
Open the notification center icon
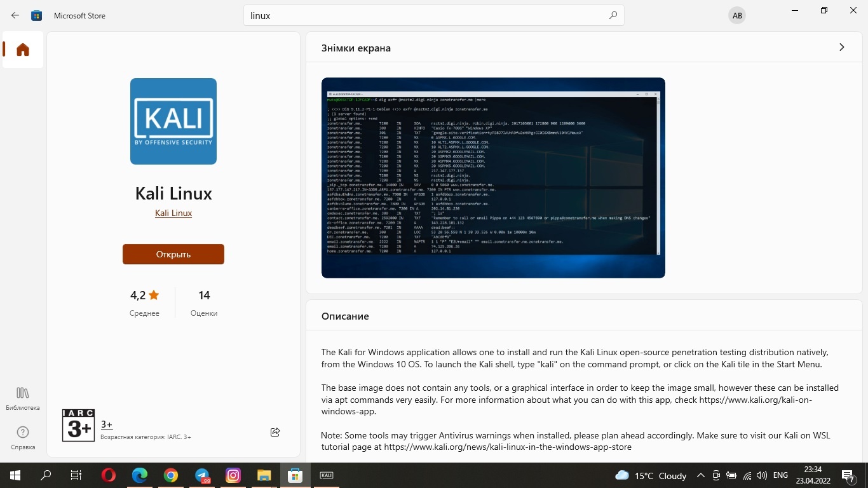[x=850, y=475]
